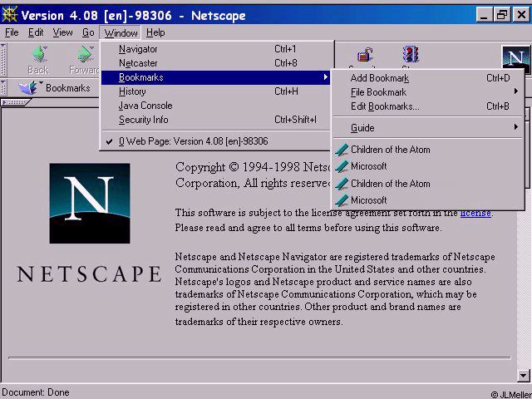Image resolution: width=532 pixels, height=399 pixels.
Task: Click the first Children of the Atom bookmark icon
Action: click(342, 150)
